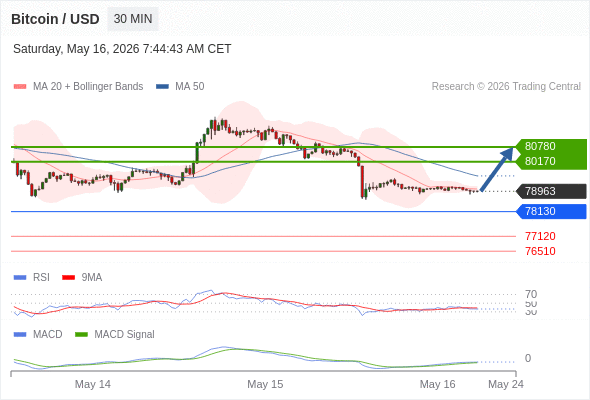Viewport: 590px width, 400px height.
Task: Click the MA 50 blue legend swatch
Action: pos(162,87)
